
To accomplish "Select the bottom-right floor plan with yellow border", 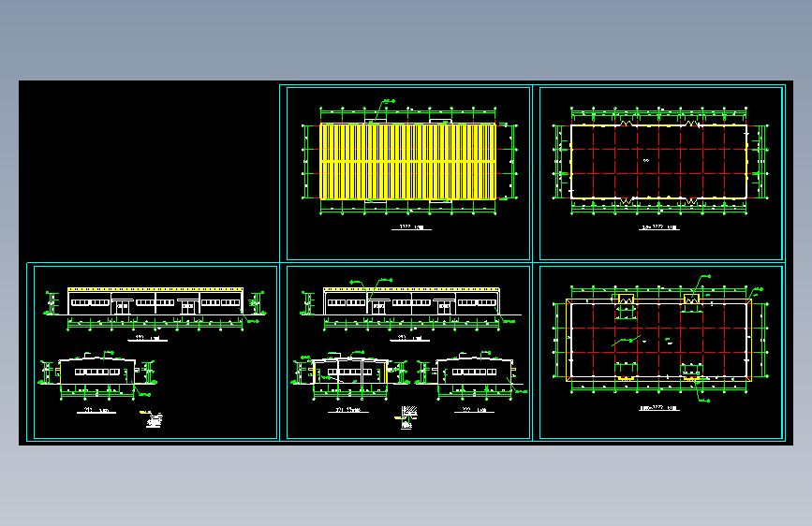I will [x=658, y=340].
